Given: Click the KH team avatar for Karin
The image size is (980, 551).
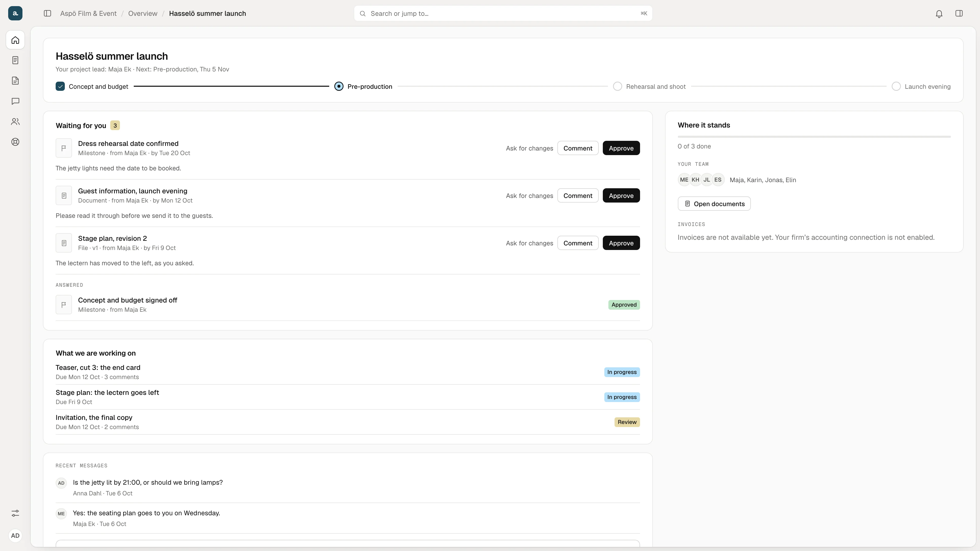Looking at the screenshot, I should [x=695, y=180].
